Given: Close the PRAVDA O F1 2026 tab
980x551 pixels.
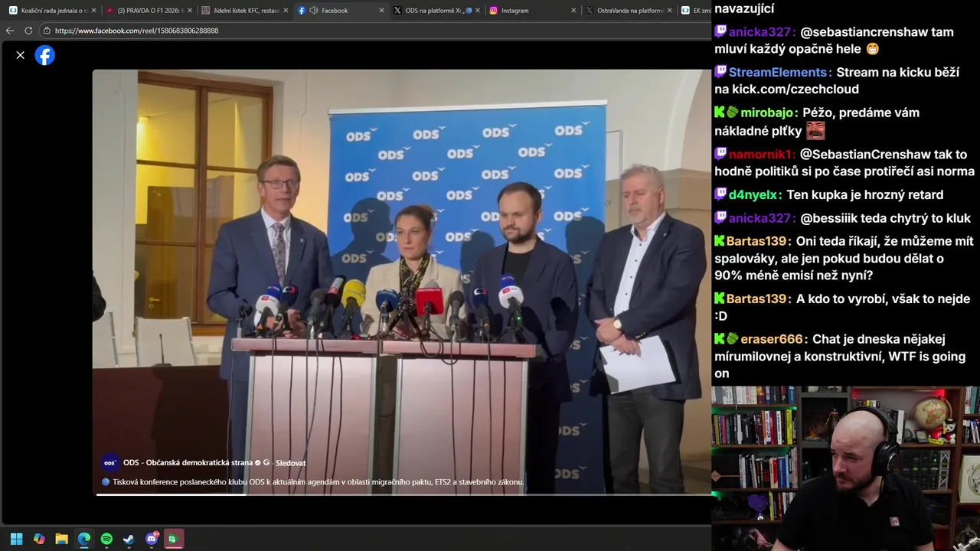Looking at the screenshot, I should [x=190, y=11].
